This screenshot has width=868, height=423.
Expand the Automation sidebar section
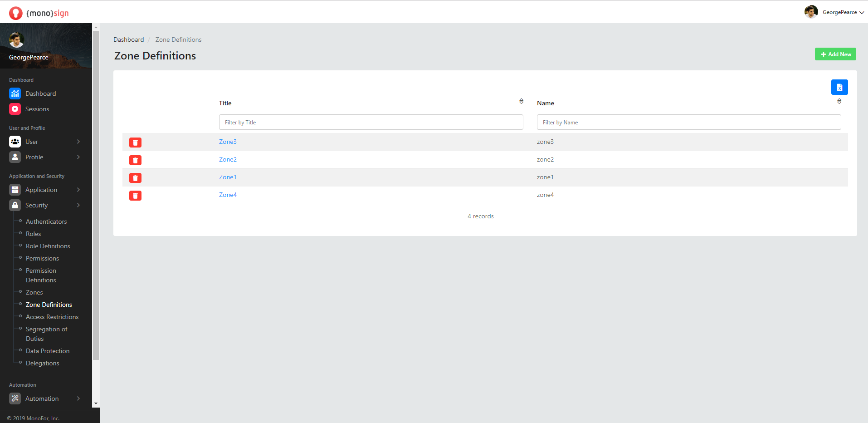coord(78,398)
